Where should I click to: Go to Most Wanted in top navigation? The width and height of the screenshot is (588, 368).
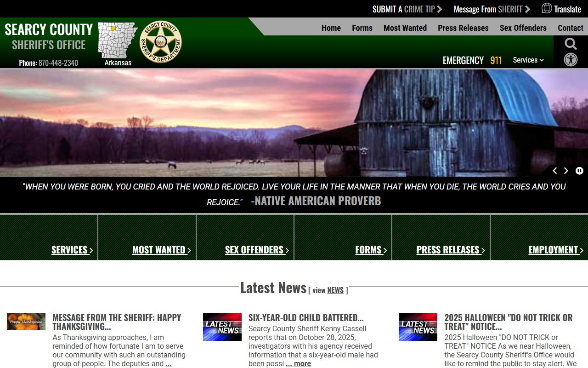point(405,28)
